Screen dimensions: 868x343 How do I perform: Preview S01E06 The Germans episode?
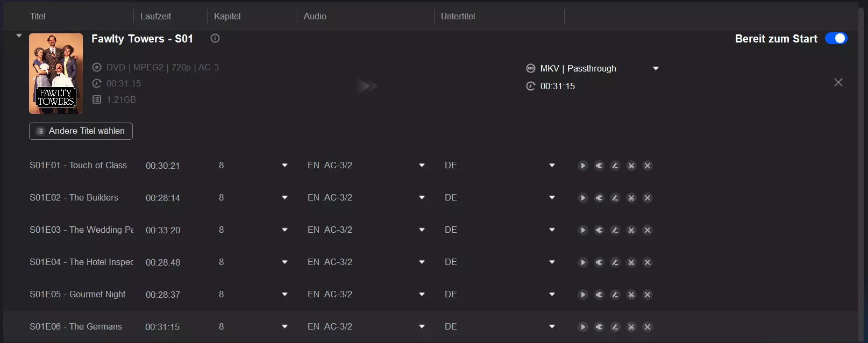(582, 327)
